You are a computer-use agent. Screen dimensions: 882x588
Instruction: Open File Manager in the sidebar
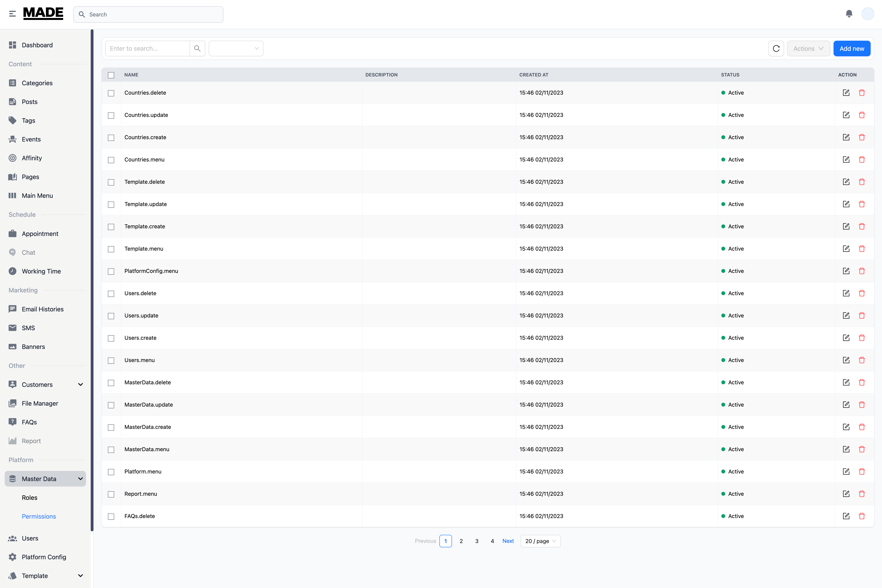[45, 403]
